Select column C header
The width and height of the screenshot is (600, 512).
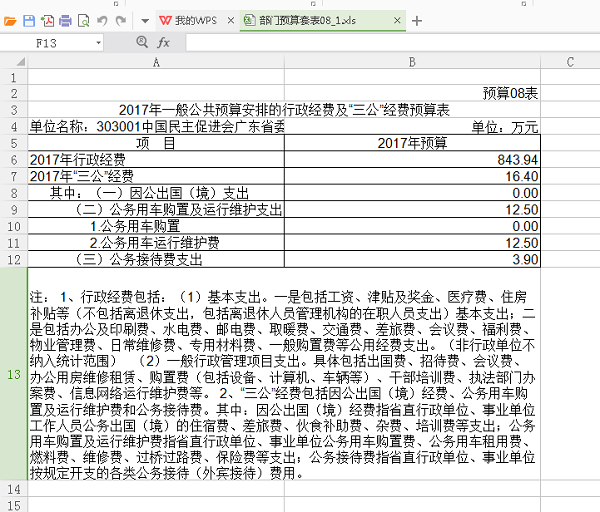click(x=570, y=62)
